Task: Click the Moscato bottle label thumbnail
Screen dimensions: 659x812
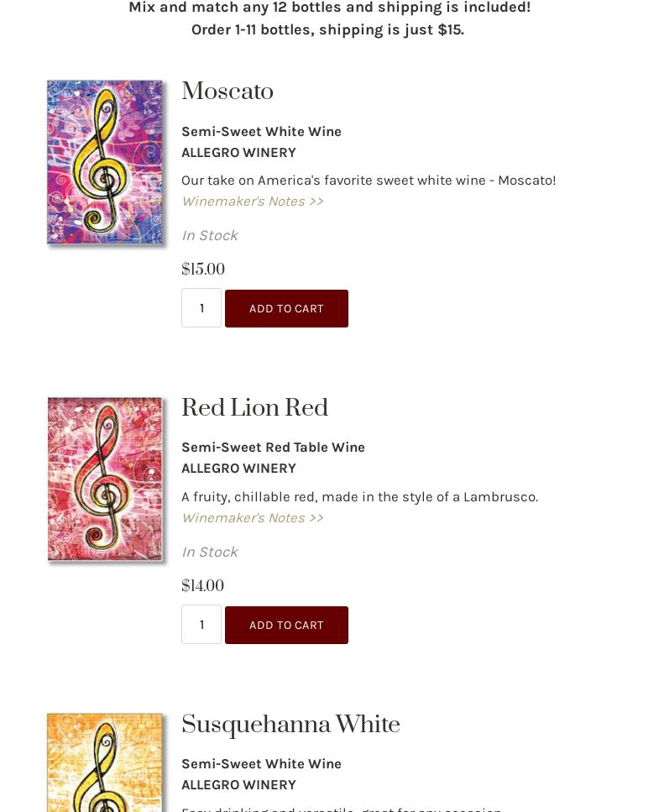Action: point(104,162)
